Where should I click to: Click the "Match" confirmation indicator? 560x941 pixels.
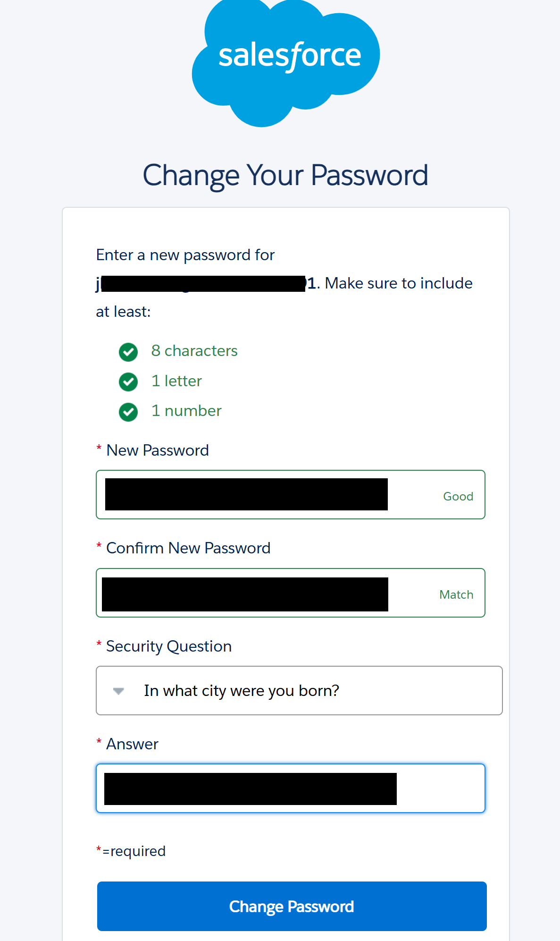point(456,594)
